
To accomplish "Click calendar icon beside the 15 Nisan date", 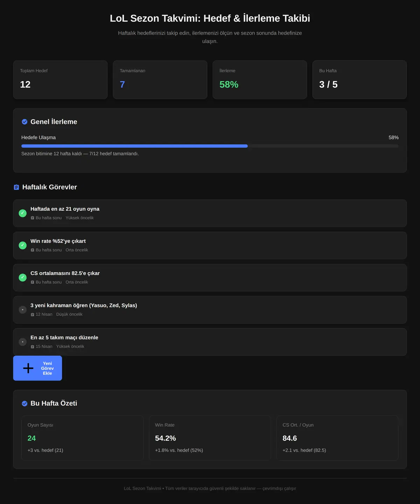I will 33,347.
